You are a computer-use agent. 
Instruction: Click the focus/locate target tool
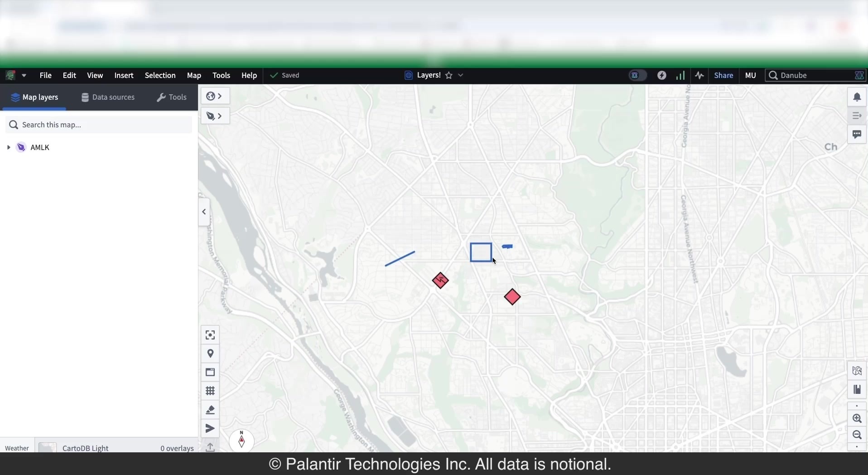pyautogui.click(x=210, y=335)
